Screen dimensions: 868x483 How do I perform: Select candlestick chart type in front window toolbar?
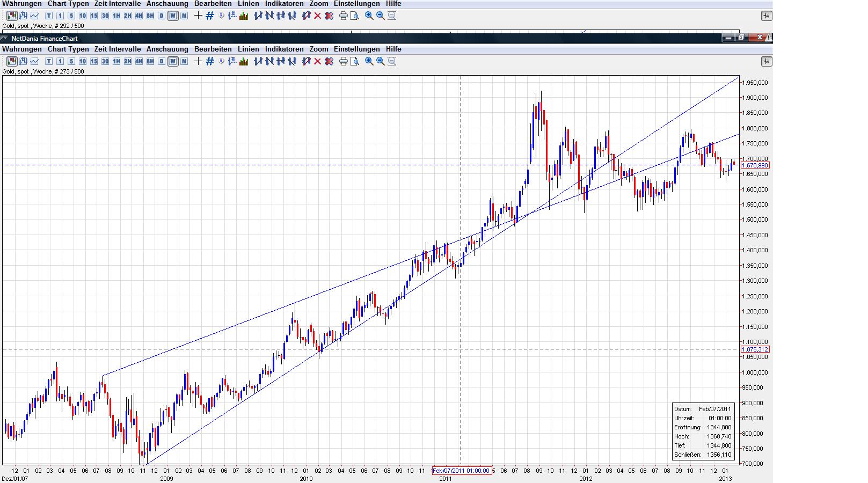12,61
